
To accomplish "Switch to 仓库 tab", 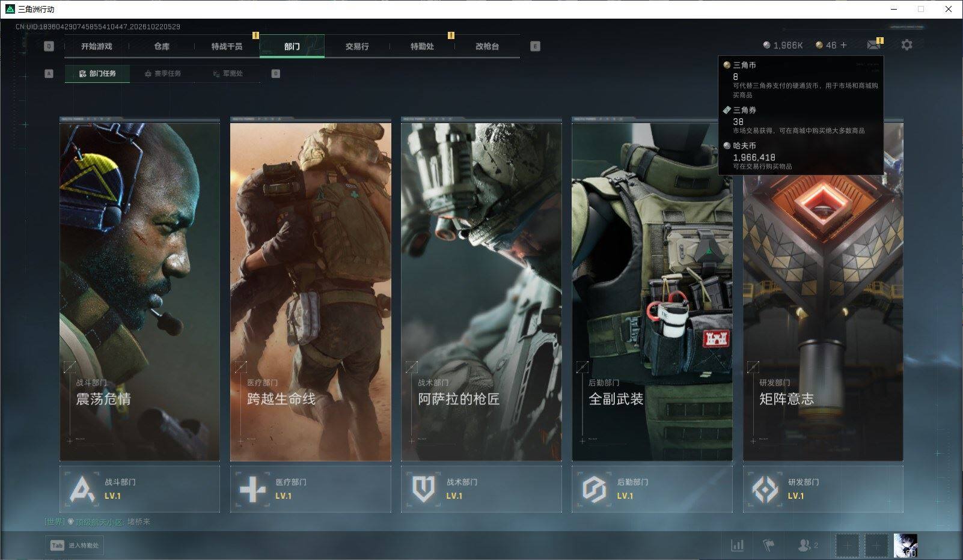I will (x=162, y=46).
